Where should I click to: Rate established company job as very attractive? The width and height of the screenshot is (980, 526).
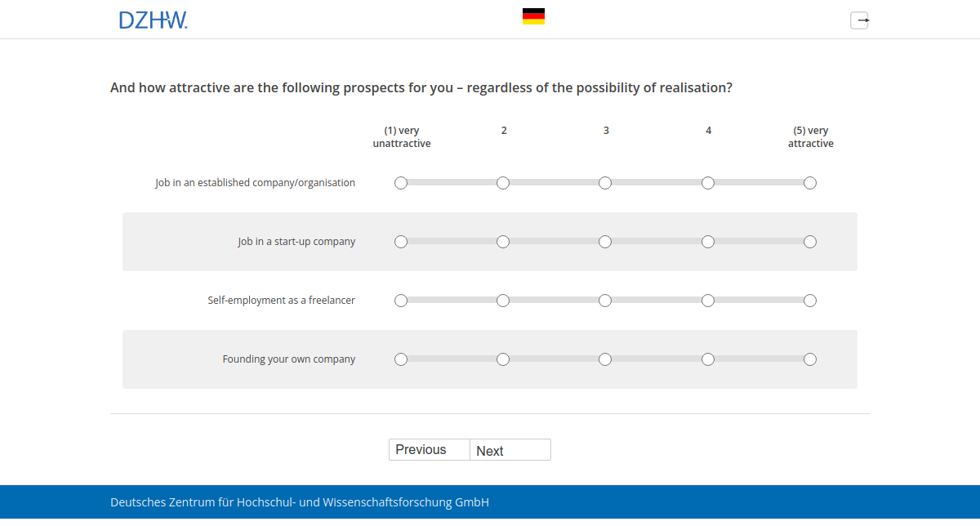tap(809, 183)
